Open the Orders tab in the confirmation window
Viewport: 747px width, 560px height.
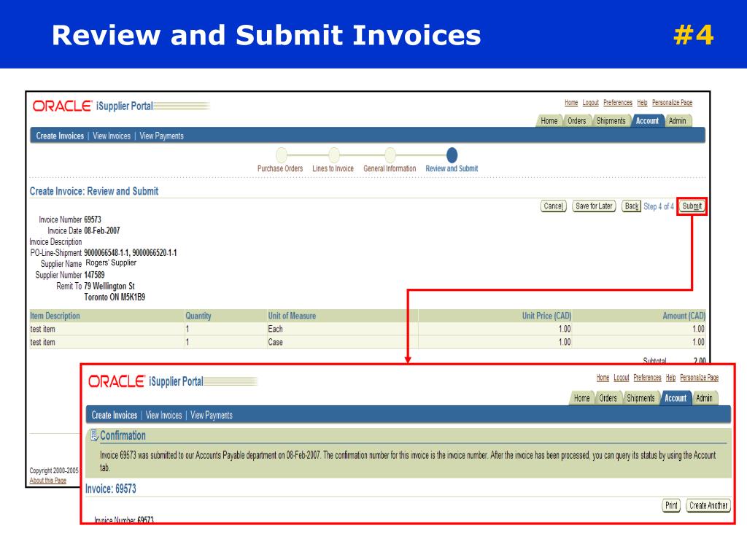coord(608,398)
